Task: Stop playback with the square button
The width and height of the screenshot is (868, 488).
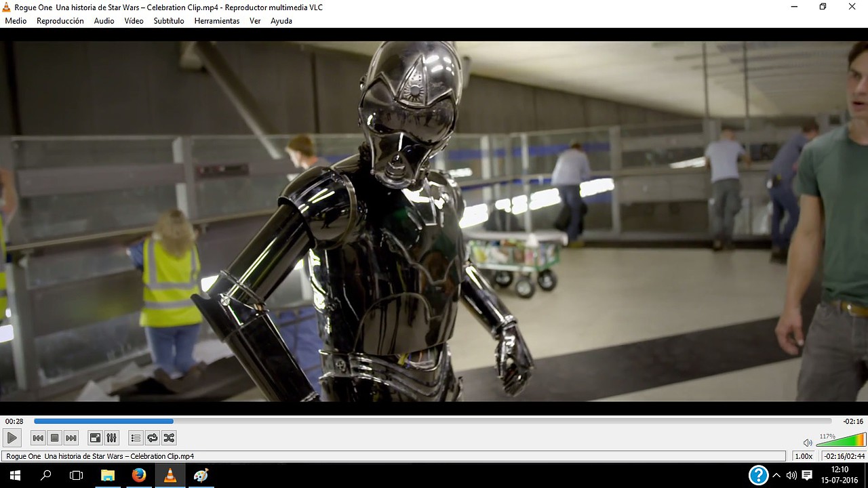Action: coord(55,438)
